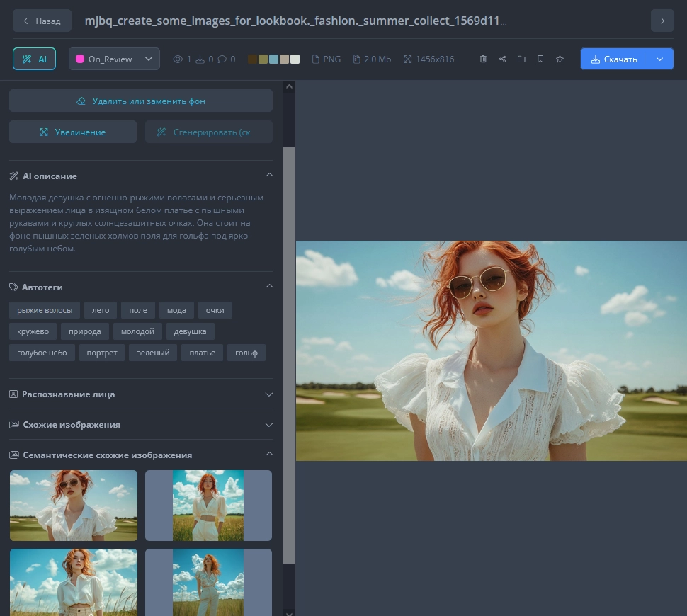Click the comments count icon
Image resolution: width=687 pixels, height=616 pixels.
click(222, 59)
